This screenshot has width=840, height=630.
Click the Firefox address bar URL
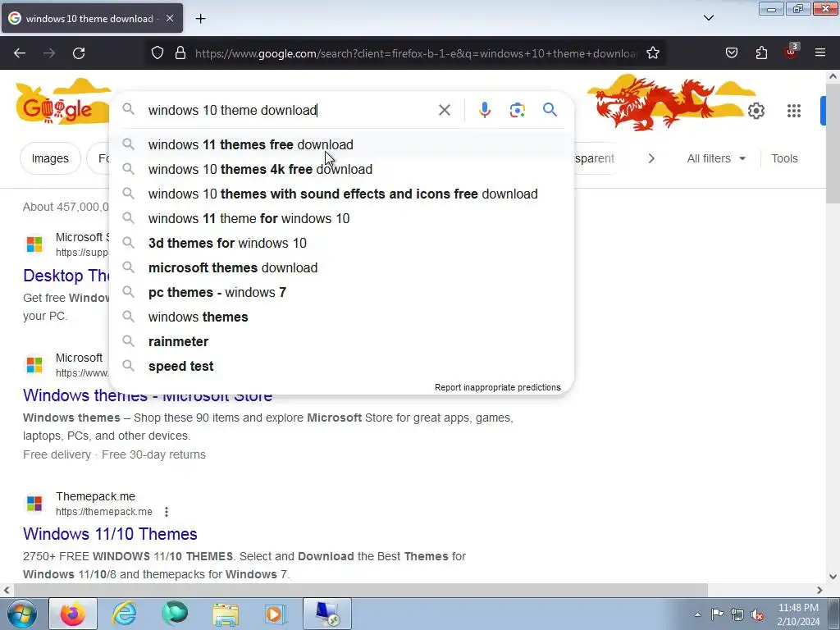click(416, 53)
